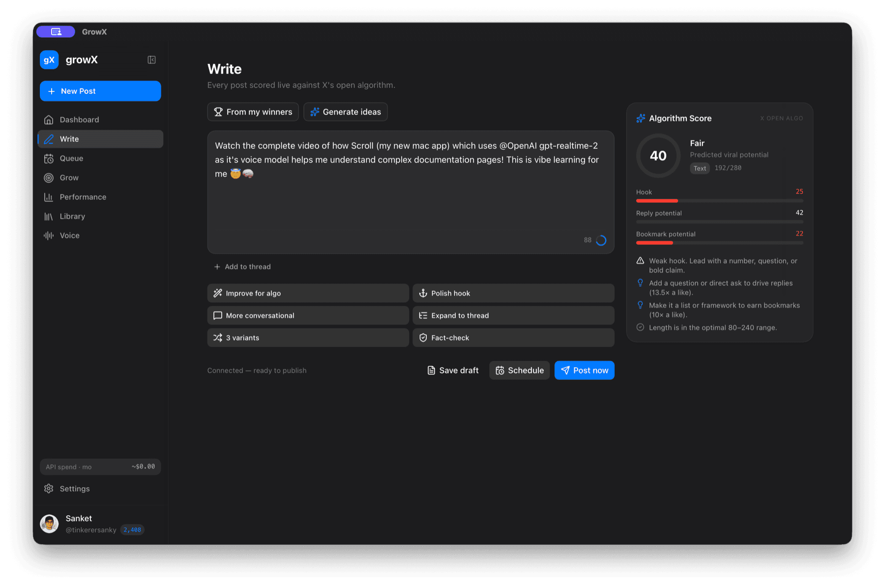Image resolution: width=885 pixels, height=588 pixels.
Task: Click Expand to thread button
Action: 513,316
